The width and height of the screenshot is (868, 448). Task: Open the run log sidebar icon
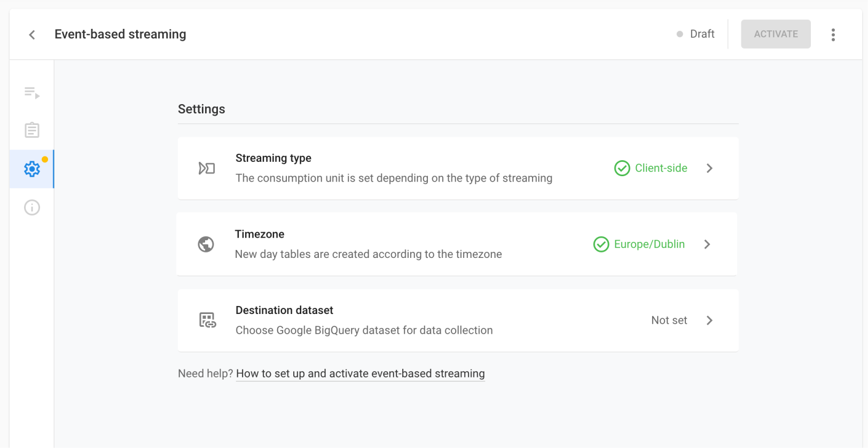pos(32,92)
